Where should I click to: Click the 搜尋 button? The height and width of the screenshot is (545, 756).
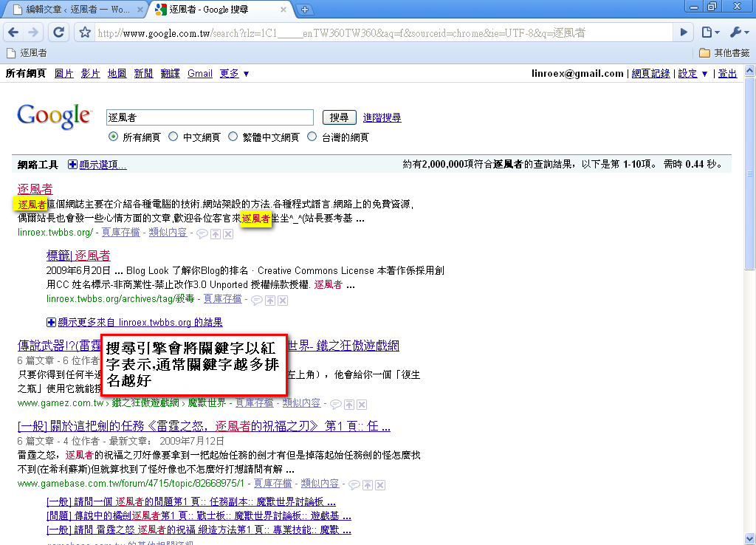(340, 117)
